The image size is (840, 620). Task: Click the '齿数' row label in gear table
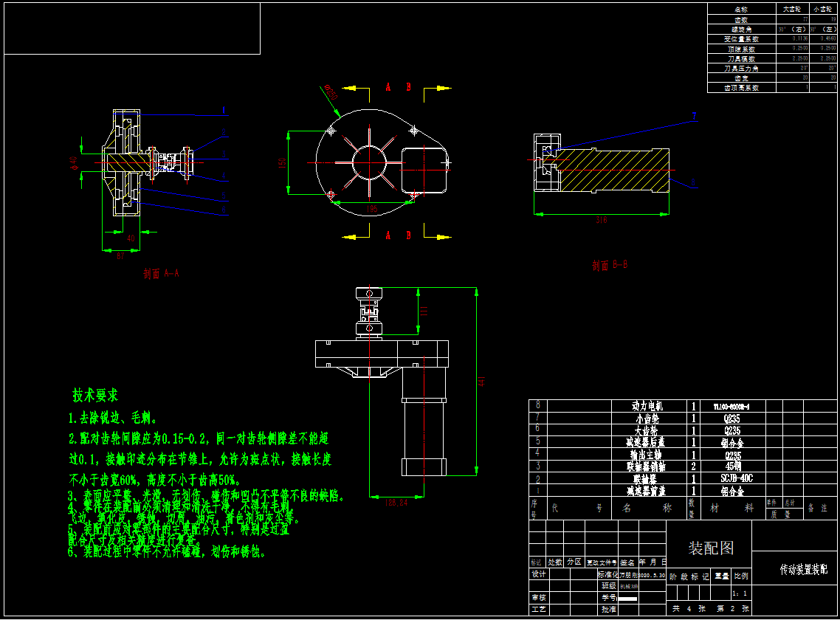pyautogui.click(x=741, y=20)
